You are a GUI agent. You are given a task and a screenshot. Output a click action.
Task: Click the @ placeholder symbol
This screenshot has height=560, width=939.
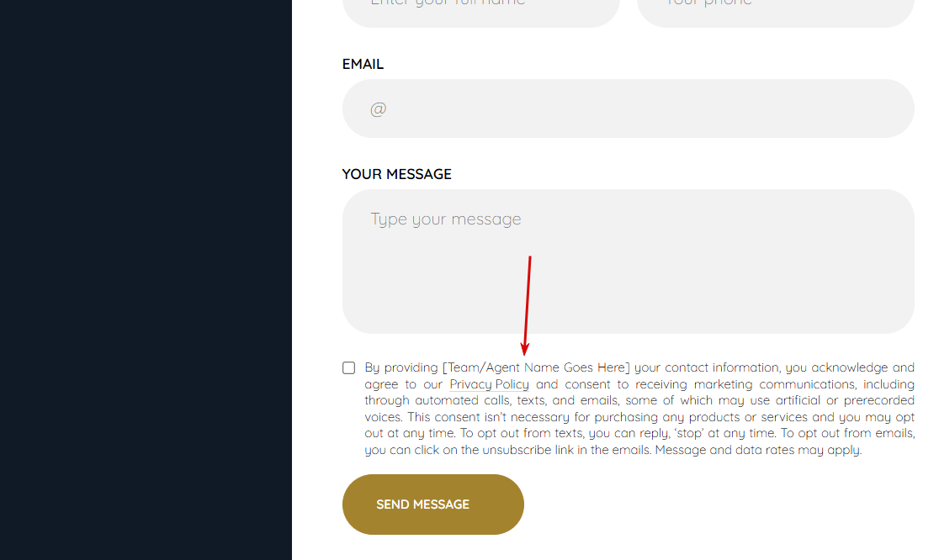click(378, 109)
